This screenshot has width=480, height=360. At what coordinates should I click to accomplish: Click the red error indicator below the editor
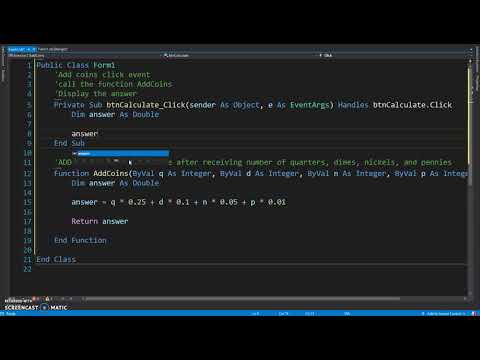[x=34, y=299]
